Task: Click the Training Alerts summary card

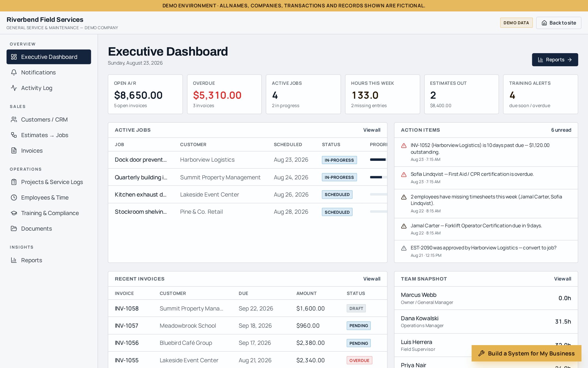Action: tap(541, 94)
